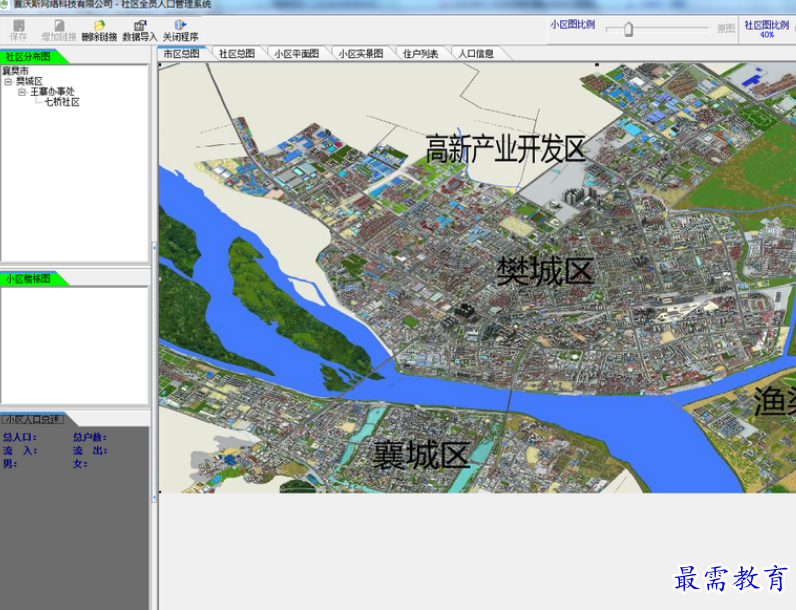796x610 pixels.
Task: Click the 关闭程序 close program icon
Action: pos(180,30)
